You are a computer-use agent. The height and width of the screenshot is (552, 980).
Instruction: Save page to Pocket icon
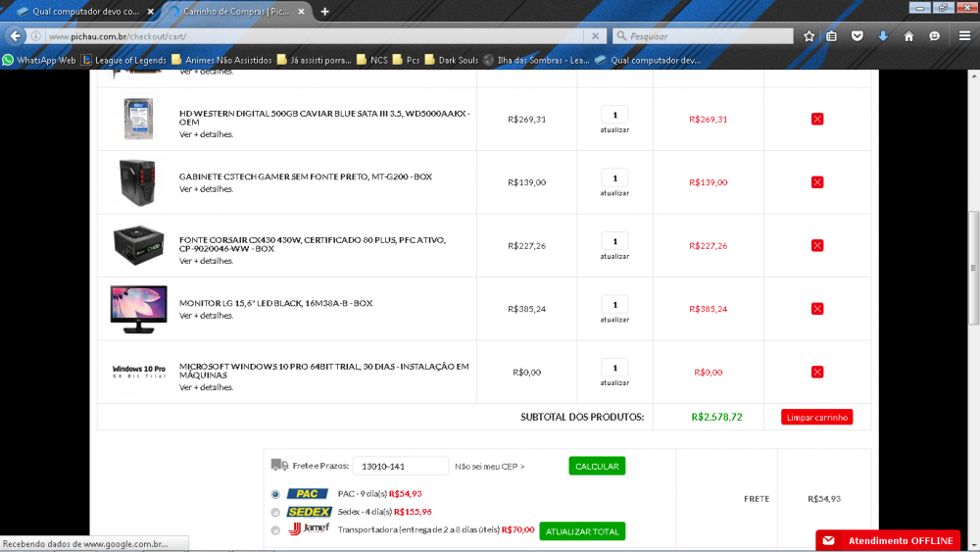857,36
